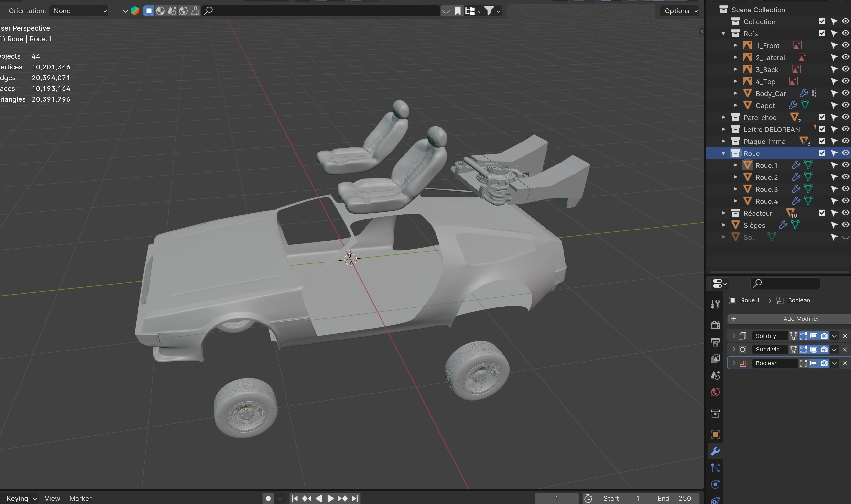Open the Orientation None dropdown
The height and width of the screenshot is (504, 851).
point(79,11)
